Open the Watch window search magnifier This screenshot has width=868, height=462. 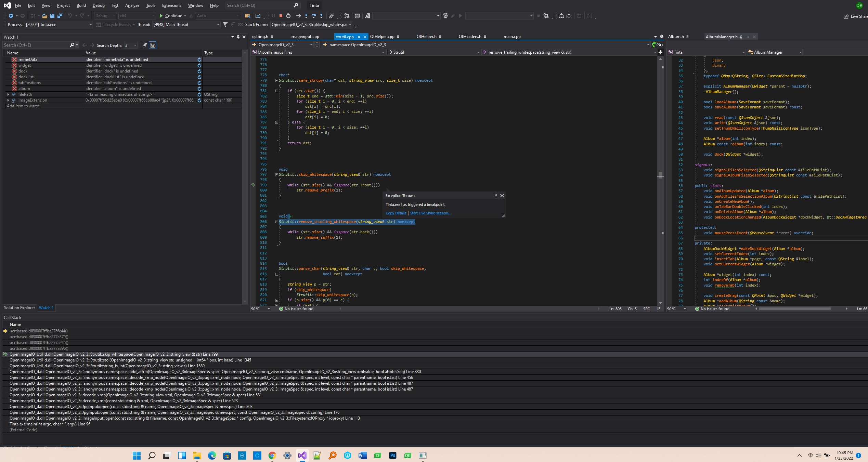(72, 45)
